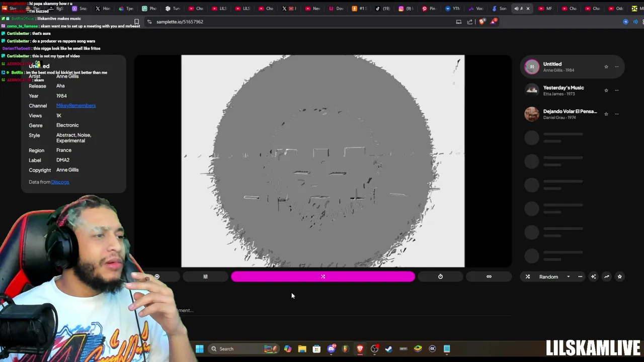Bookmark the page in address bar
This screenshot has height=362, width=644.
pyautogui.click(x=136, y=22)
